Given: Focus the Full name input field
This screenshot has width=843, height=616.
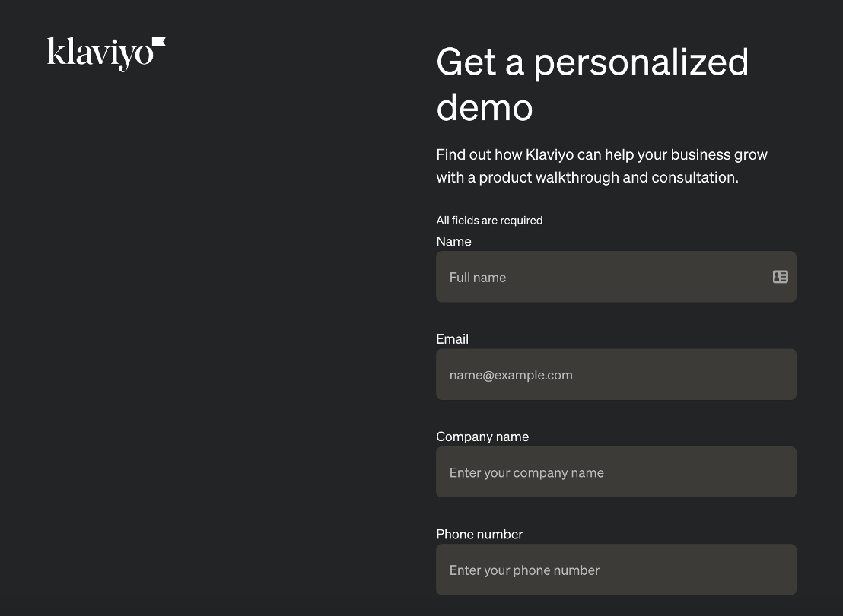Looking at the screenshot, I should [x=616, y=277].
